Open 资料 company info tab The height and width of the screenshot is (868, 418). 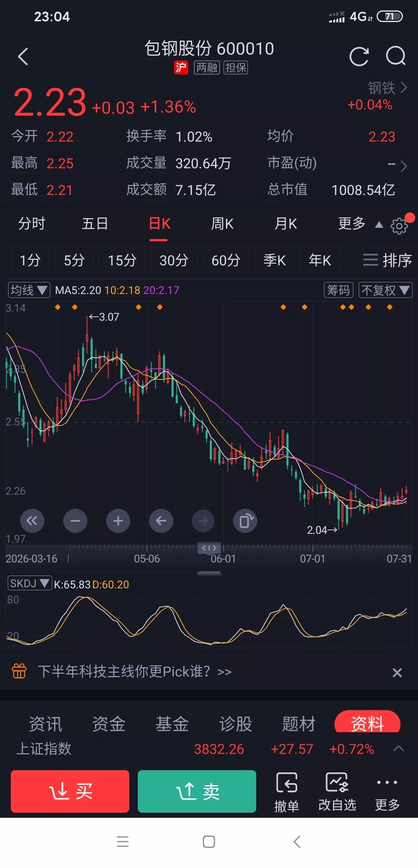pos(367,722)
